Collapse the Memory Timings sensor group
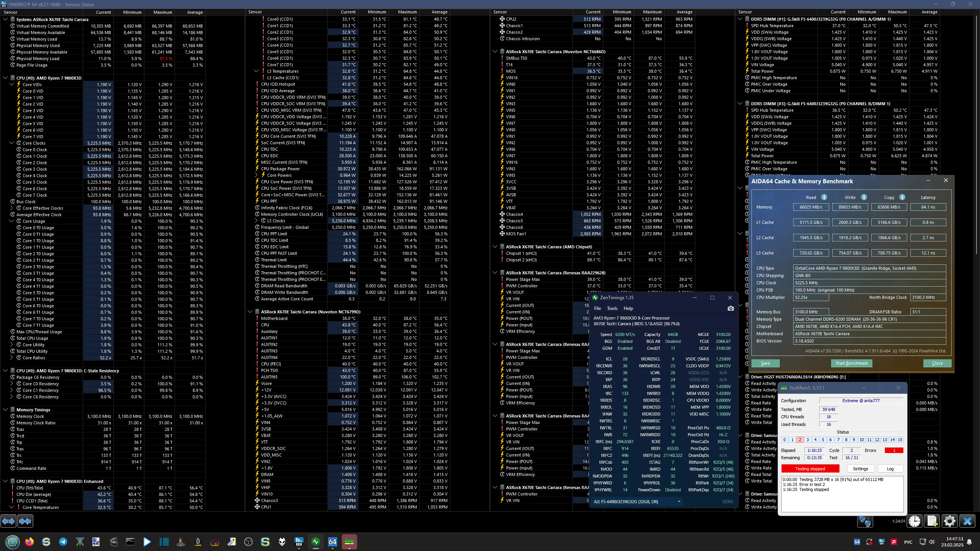Image resolution: width=980 pixels, height=551 pixels. (5, 410)
